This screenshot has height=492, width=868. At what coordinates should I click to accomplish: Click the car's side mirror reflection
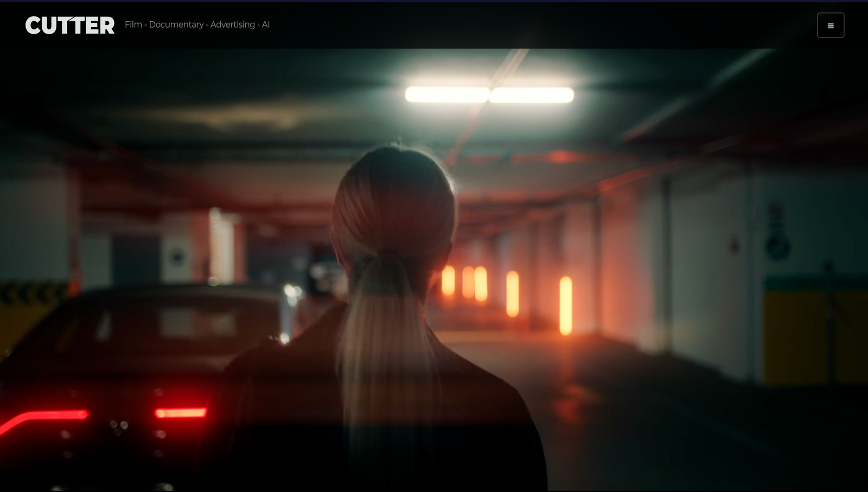coord(293,292)
